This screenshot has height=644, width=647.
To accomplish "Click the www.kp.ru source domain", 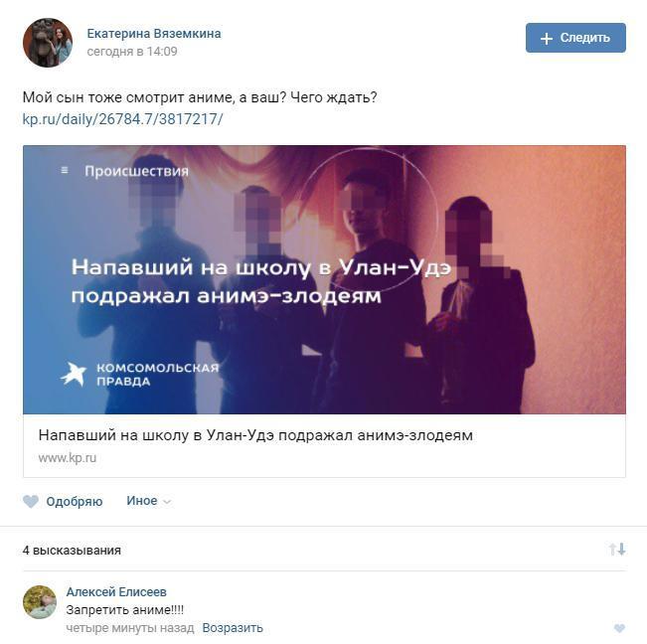I will pyautogui.click(x=68, y=458).
